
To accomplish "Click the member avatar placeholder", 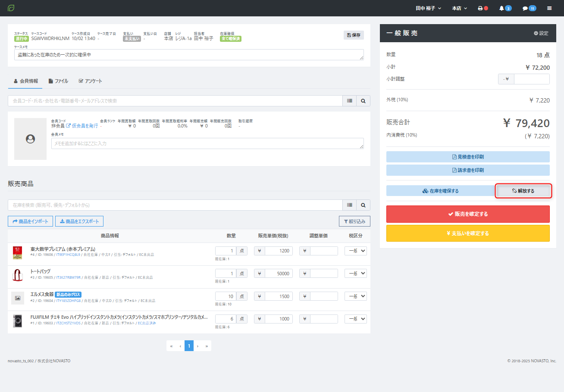I will tap(30, 139).
